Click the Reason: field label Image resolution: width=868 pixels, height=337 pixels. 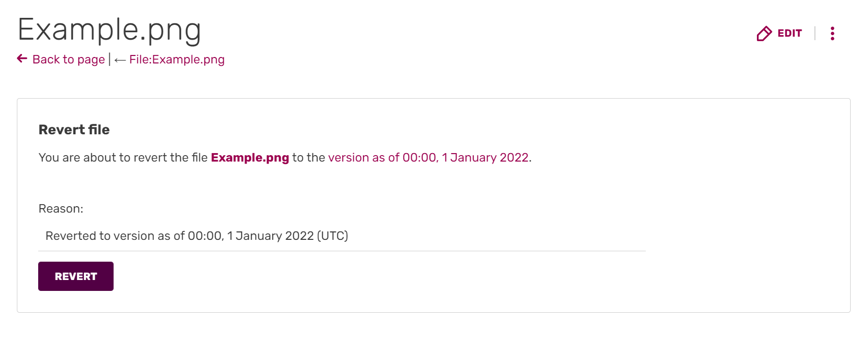(x=61, y=209)
